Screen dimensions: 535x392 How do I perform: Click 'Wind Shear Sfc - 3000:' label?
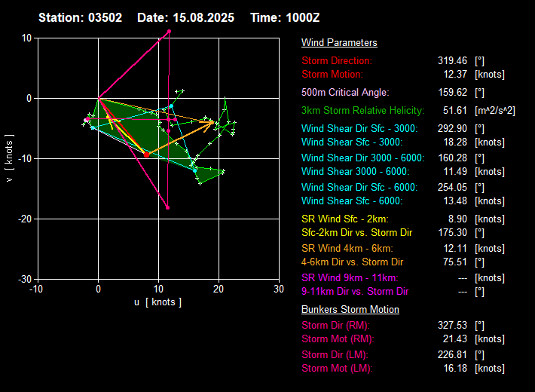pyautogui.click(x=352, y=142)
